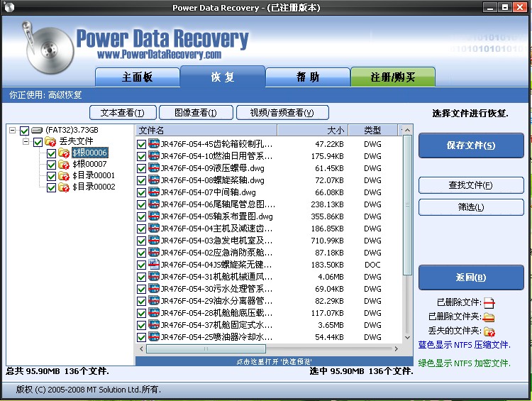Click the file icon of JR476F-054-04主机 row
Viewport: 532px width, 401px height.
[x=154, y=228]
